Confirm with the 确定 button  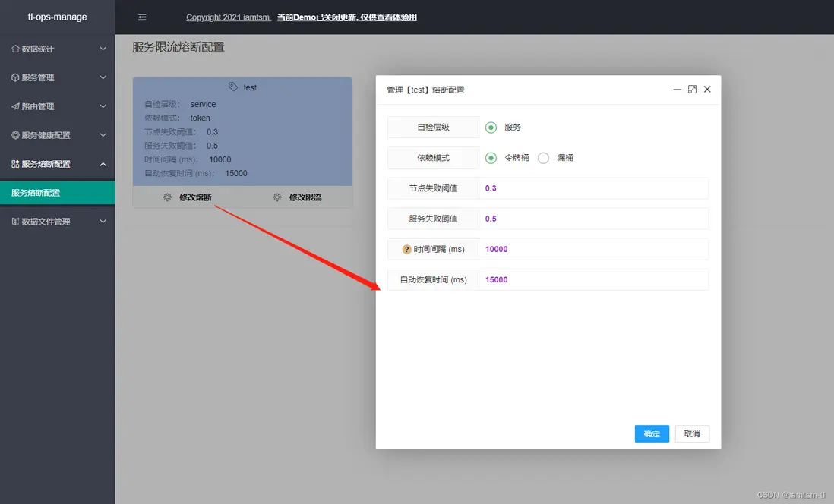pyautogui.click(x=652, y=434)
